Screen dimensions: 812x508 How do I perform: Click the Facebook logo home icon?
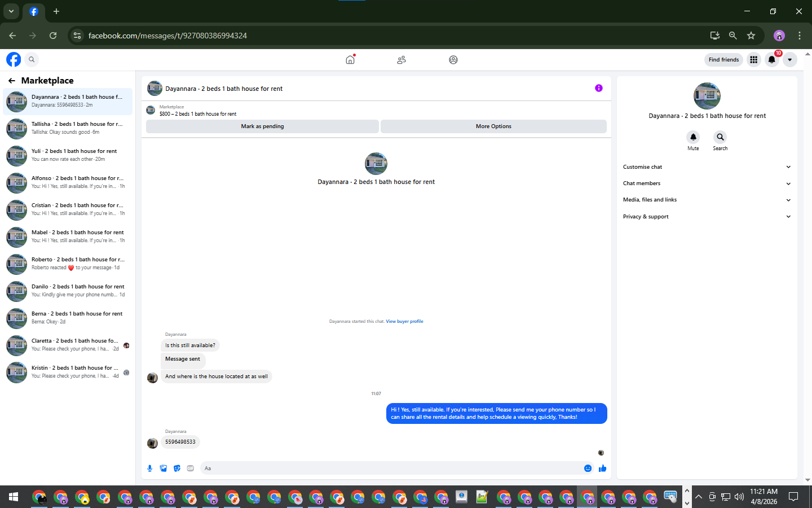[14, 59]
